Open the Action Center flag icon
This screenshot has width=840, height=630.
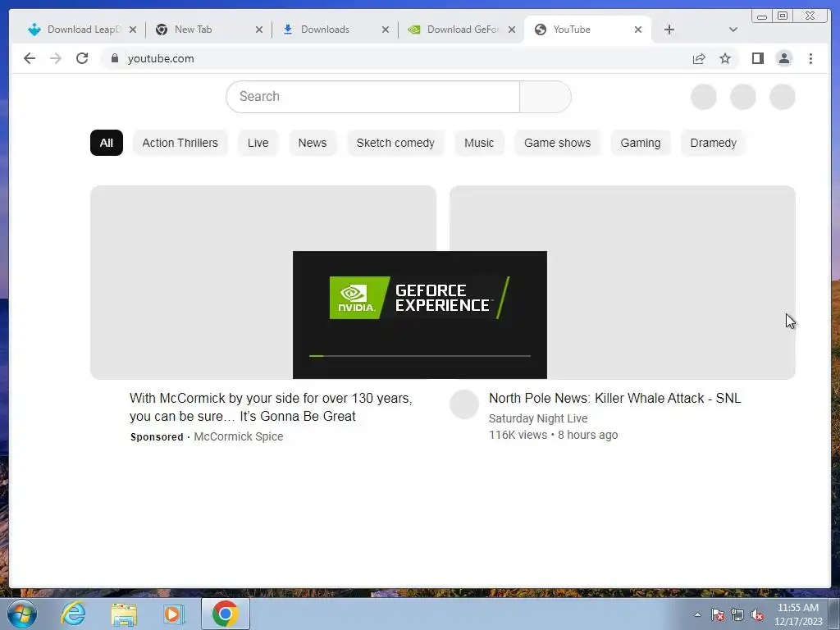click(x=717, y=614)
